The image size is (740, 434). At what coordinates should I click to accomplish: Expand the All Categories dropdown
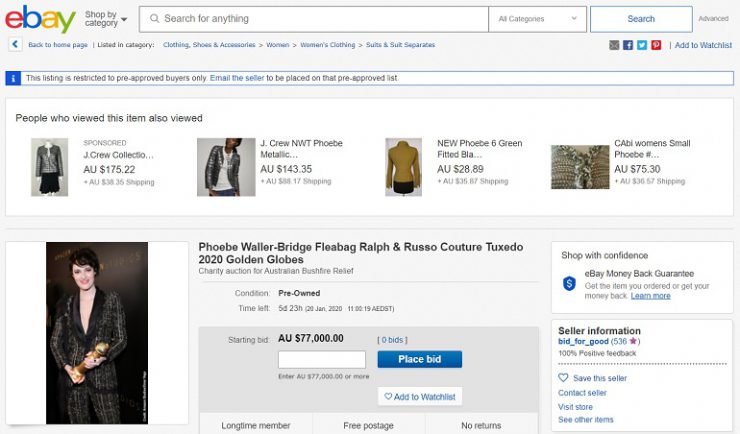[538, 19]
